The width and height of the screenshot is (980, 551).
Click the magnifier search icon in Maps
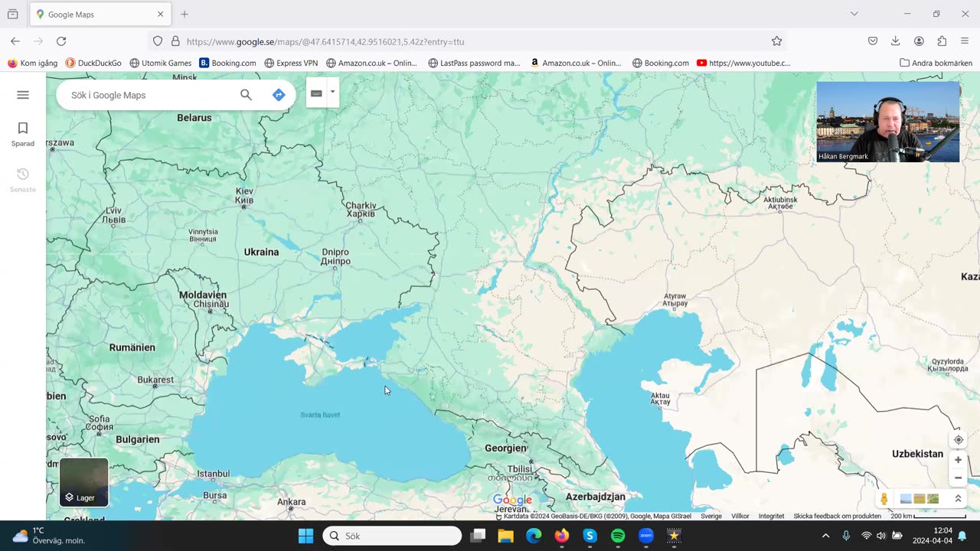click(246, 95)
